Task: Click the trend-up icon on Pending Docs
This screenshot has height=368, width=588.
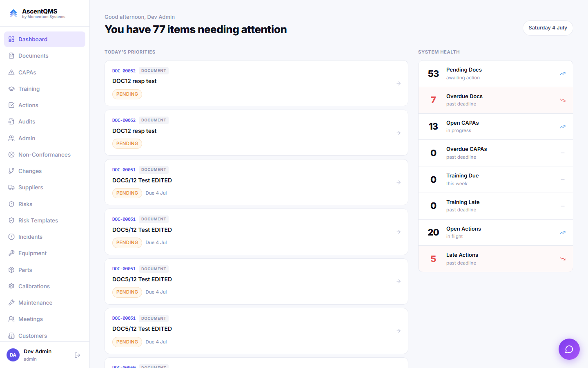Action: point(563,74)
